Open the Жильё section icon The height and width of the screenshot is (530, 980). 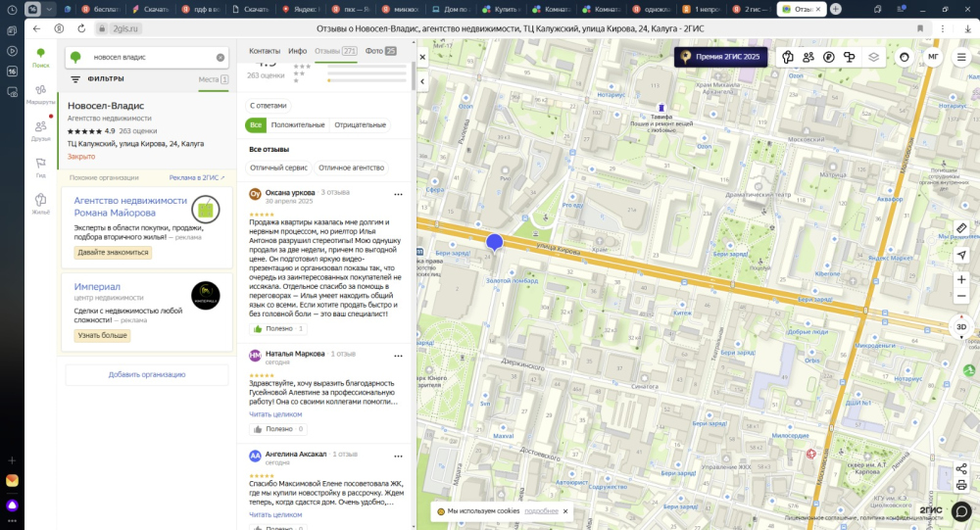(40, 200)
